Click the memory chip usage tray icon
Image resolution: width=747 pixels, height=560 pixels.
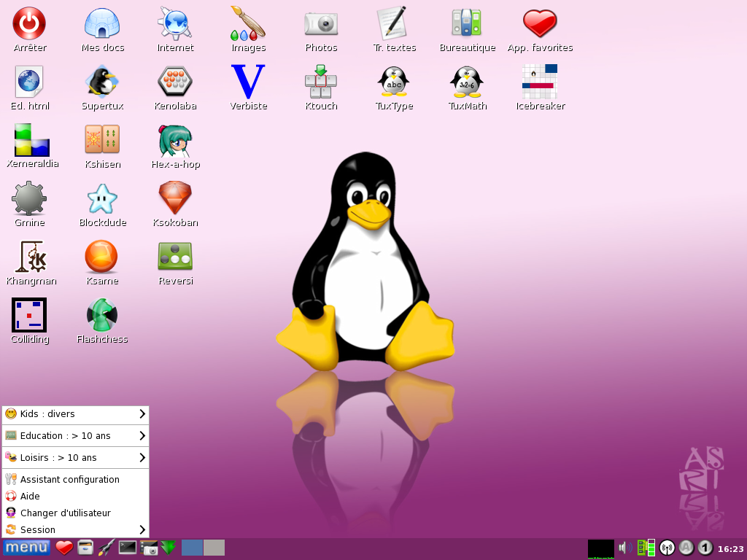[x=646, y=548]
